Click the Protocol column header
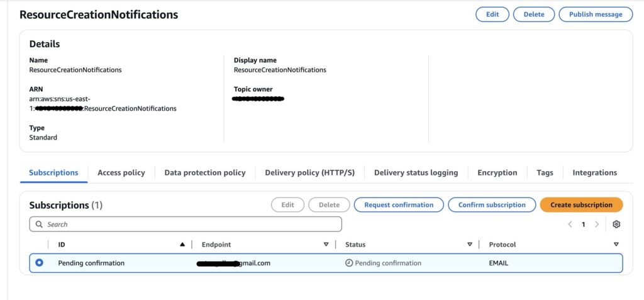The height and width of the screenshot is (300, 644). 502,245
